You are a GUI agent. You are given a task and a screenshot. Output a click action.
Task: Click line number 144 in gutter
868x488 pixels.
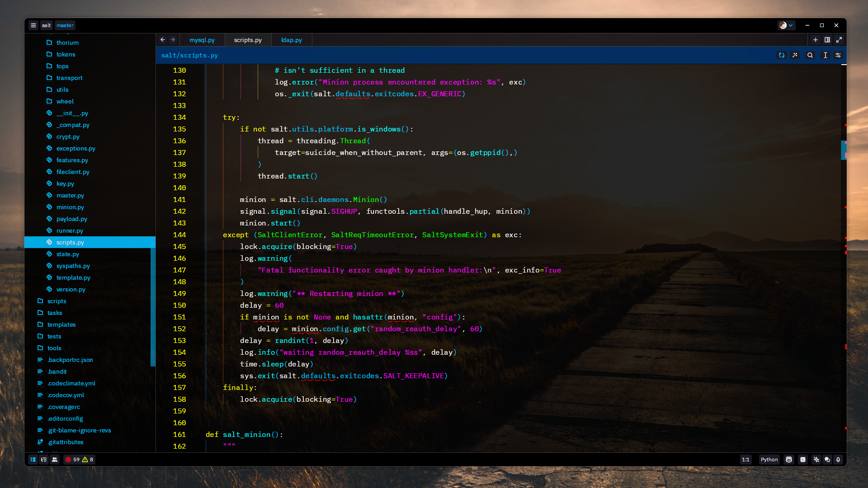coord(179,235)
